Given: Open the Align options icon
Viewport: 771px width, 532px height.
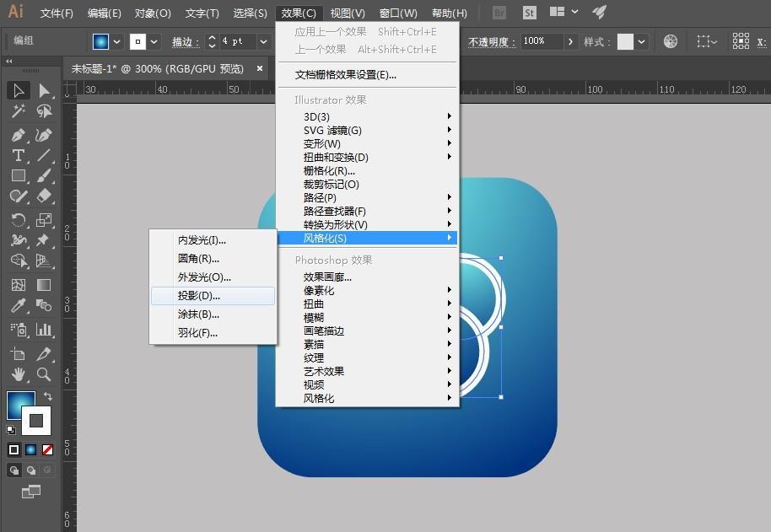Looking at the screenshot, I should click(x=741, y=41).
